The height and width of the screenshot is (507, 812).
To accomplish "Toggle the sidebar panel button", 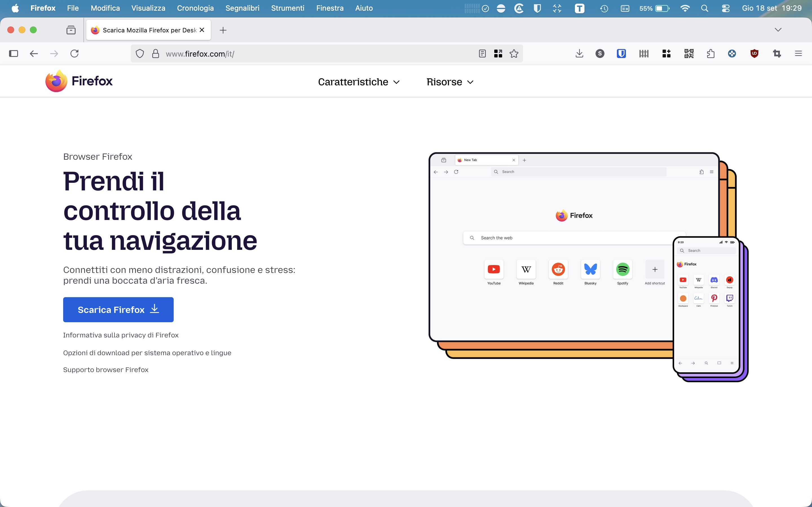I will coord(14,54).
